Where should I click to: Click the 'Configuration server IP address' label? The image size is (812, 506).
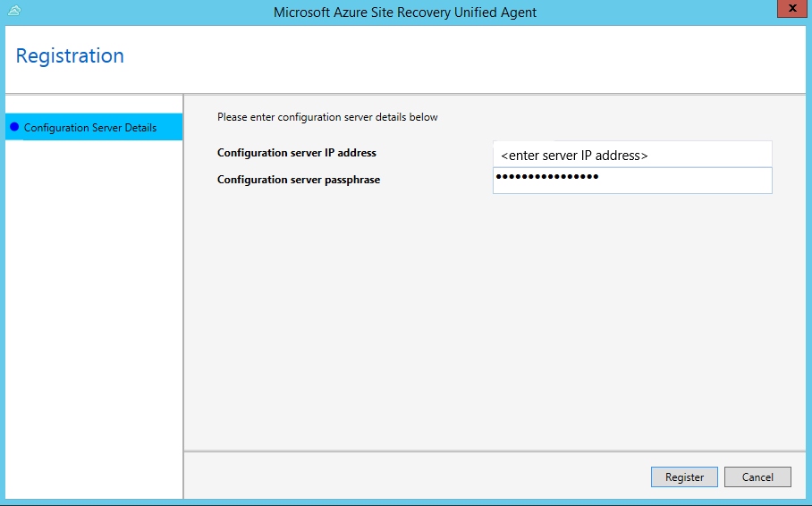coord(297,153)
